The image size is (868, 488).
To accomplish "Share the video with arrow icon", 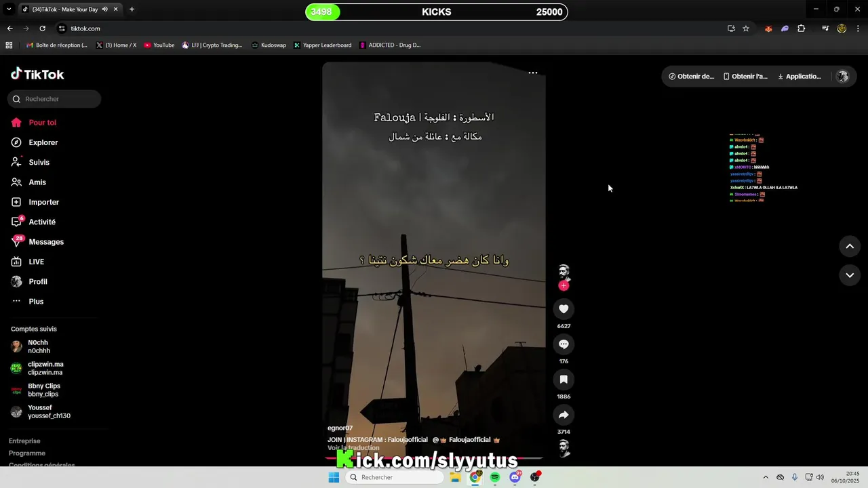I will tap(564, 415).
